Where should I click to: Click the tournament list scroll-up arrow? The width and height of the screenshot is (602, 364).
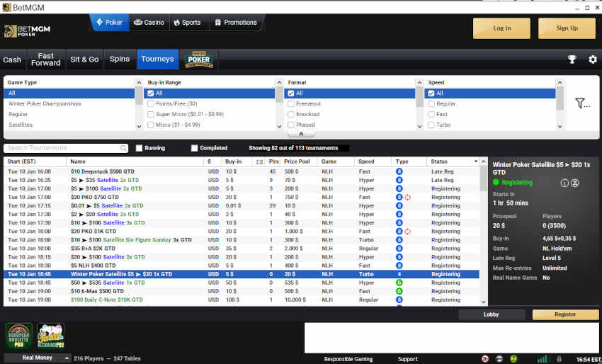tap(484, 161)
